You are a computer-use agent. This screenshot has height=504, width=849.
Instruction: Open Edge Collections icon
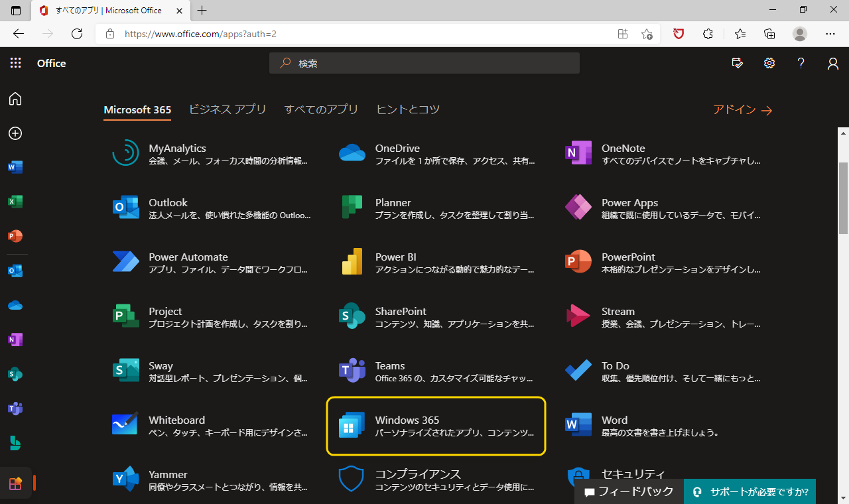[x=769, y=34]
